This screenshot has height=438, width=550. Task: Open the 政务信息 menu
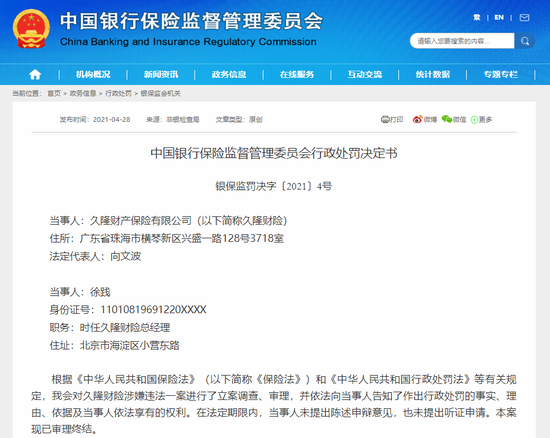[x=229, y=74]
